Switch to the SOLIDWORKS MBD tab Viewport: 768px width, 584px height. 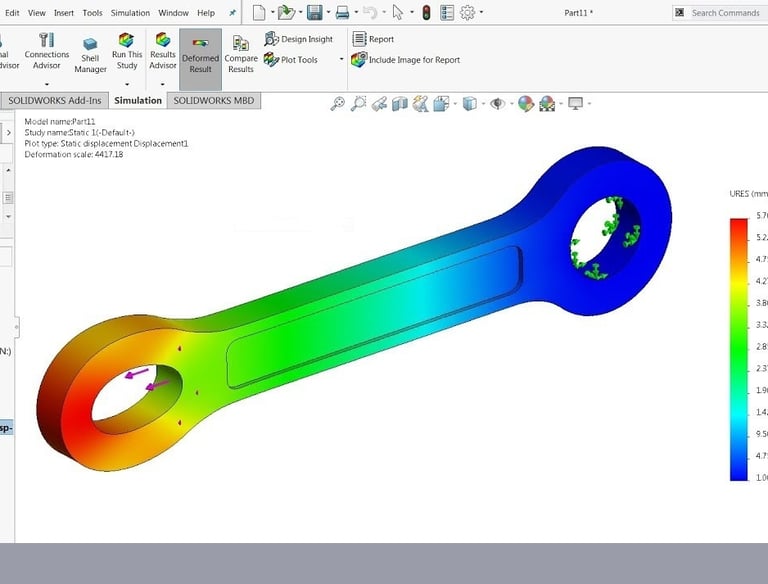[x=214, y=100]
